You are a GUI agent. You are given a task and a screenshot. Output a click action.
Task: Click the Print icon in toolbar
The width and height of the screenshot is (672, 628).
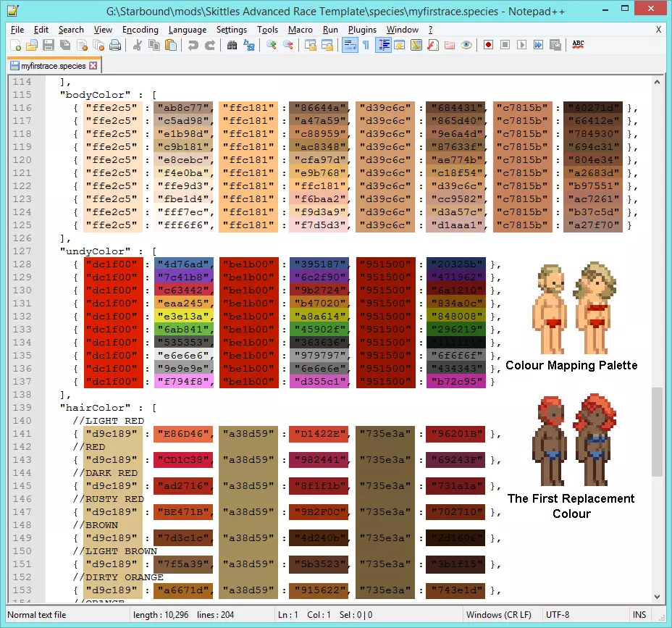pyautogui.click(x=115, y=45)
